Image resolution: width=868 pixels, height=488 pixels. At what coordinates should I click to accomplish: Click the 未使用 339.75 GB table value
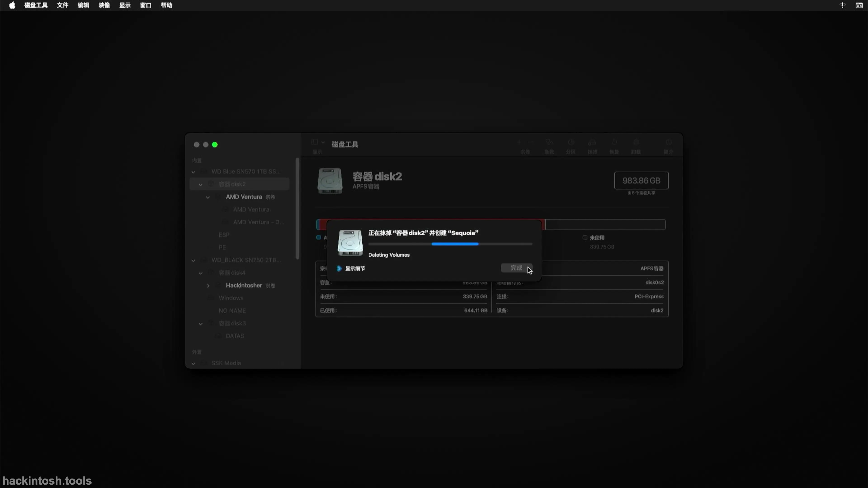[x=475, y=296]
